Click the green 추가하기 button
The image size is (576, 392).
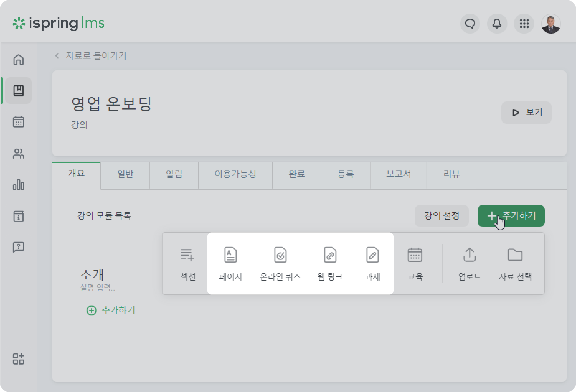pos(511,216)
